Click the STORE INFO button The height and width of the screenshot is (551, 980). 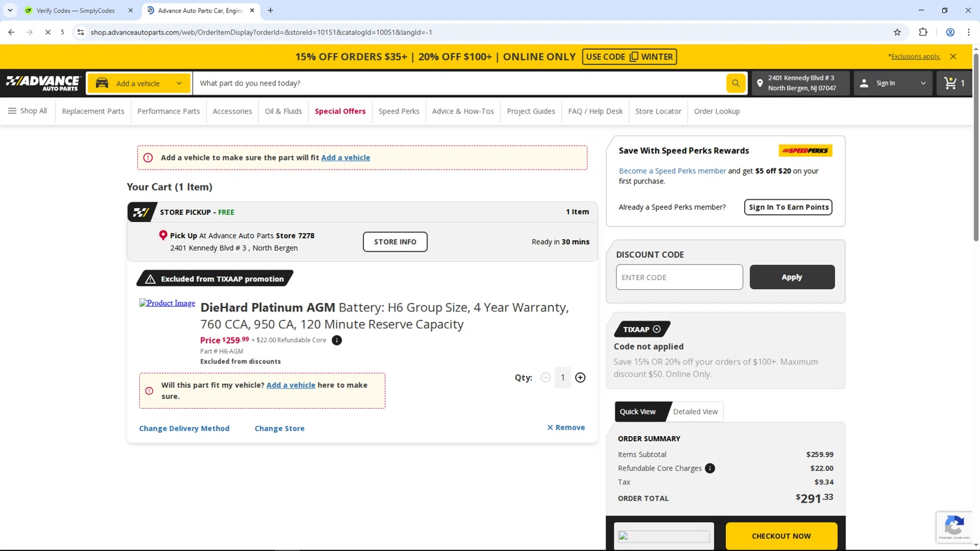(x=395, y=242)
